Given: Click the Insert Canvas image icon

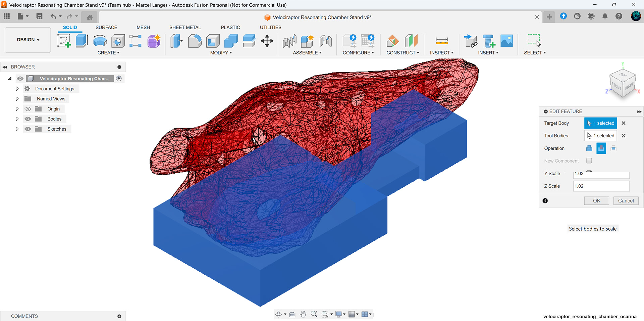Looking at the screenshot, I should (x=506, y=41).
